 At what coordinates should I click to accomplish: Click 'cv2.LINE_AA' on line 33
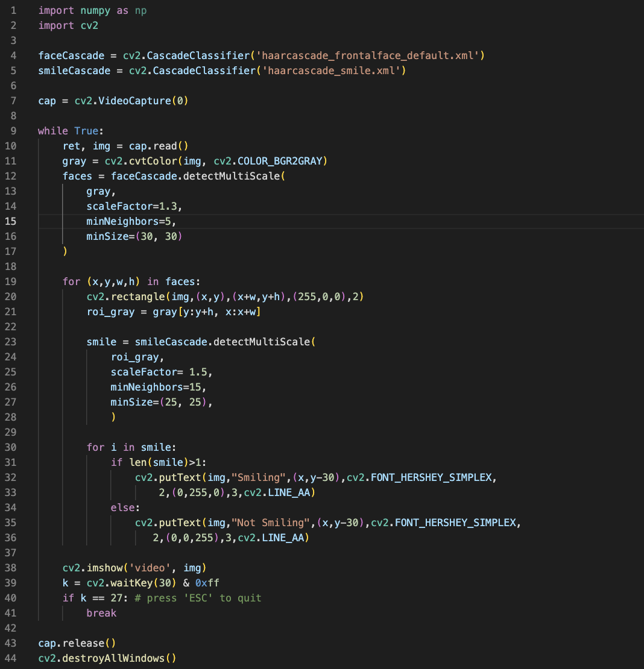[x=277, y=493]
